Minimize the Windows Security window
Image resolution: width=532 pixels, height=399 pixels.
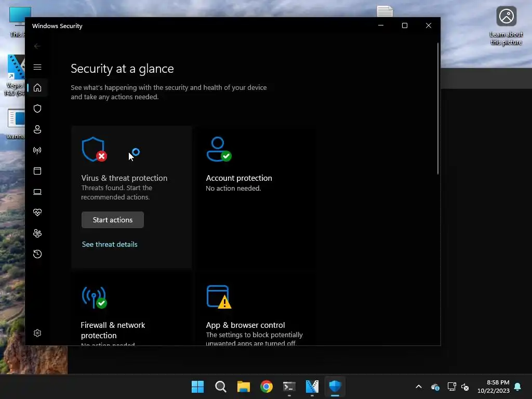pos(381,25)
